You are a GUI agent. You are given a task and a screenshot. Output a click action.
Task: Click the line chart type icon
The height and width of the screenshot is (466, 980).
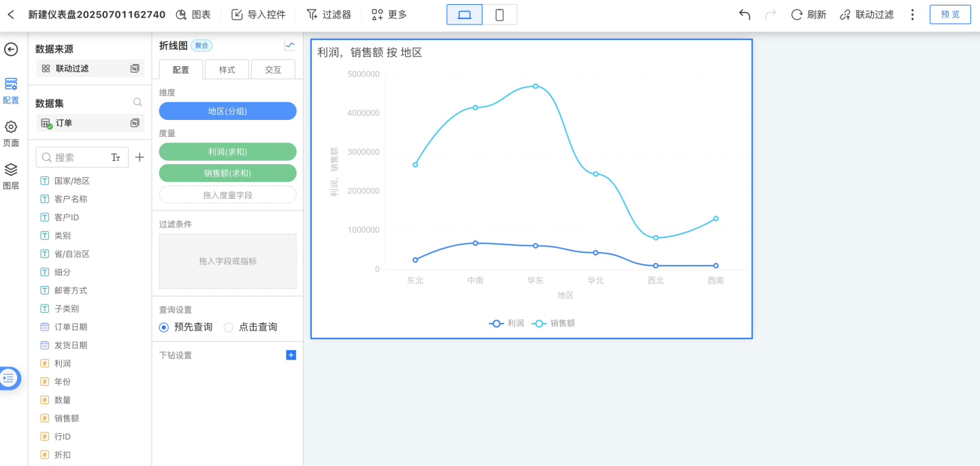tap(290, 46)
